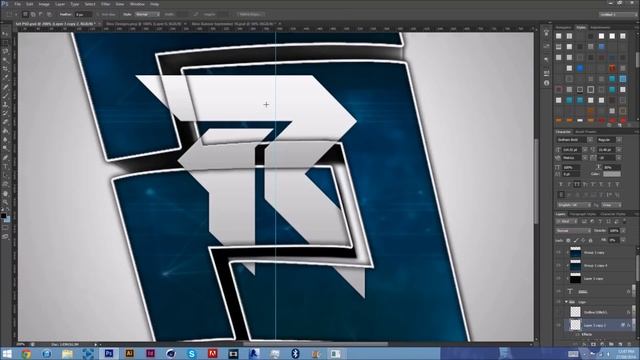Select the Group 1 copy layer thumbnail

575,252
